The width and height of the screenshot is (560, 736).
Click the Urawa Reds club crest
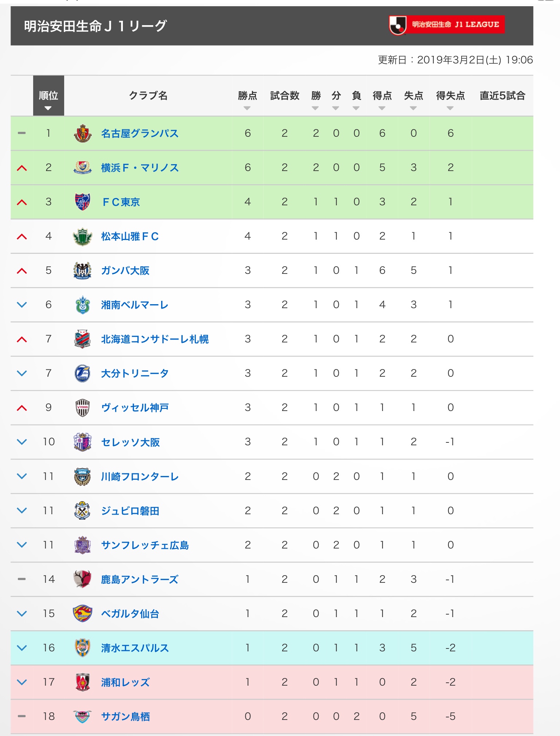click(x=82, y=682)
